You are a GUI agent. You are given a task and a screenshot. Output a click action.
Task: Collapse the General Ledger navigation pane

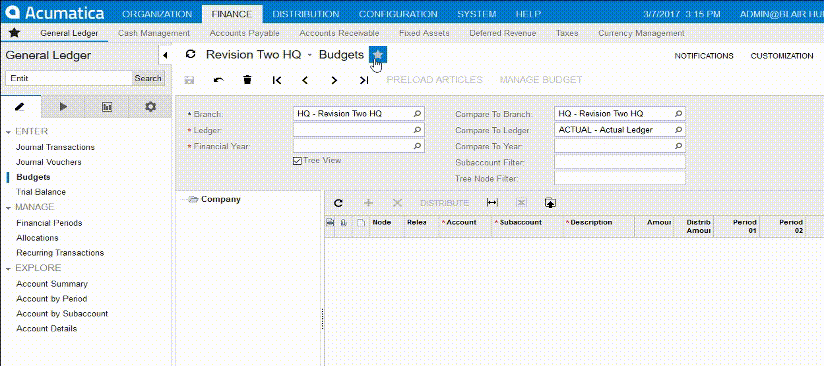(x=165, y=55)
